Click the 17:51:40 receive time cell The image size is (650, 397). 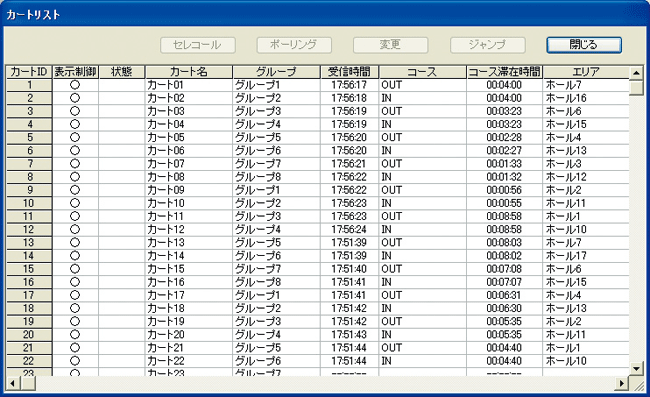[349, 269]
